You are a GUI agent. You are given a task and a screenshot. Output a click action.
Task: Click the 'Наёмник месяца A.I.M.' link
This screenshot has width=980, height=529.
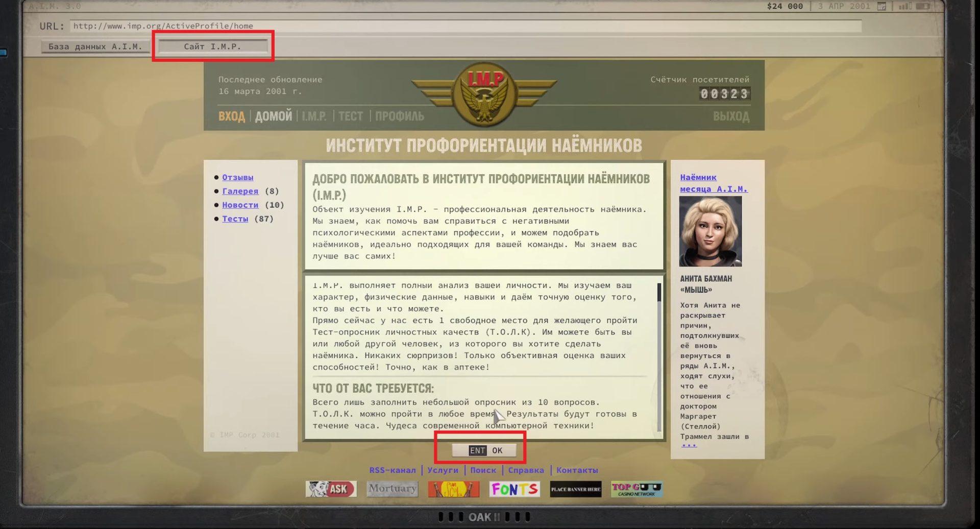pyautogui.click(x=713, y=183)
